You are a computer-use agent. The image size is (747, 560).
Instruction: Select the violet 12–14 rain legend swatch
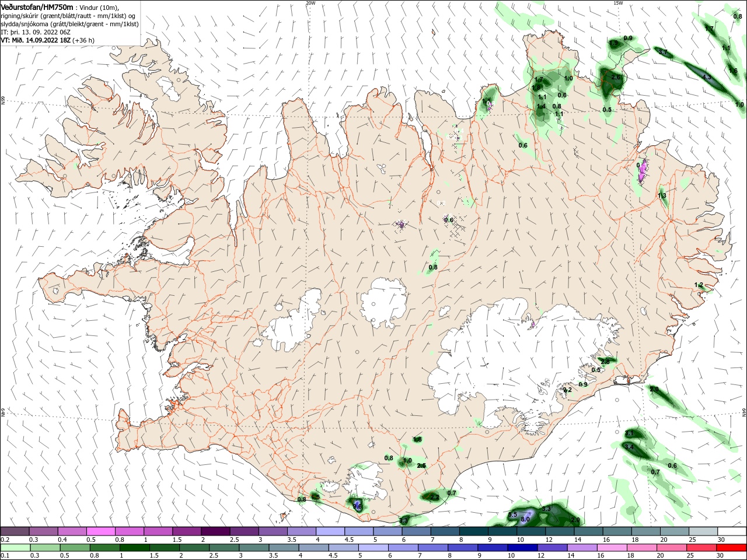551,548
